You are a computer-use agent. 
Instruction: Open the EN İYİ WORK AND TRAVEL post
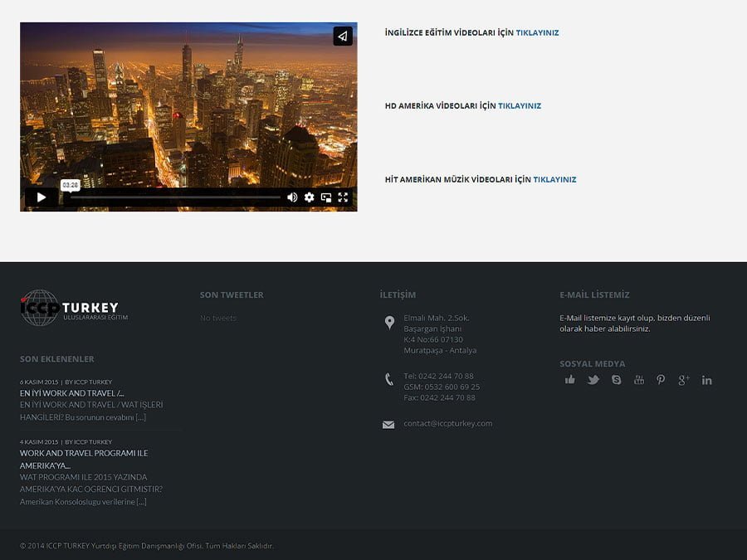tap(71, 393)
